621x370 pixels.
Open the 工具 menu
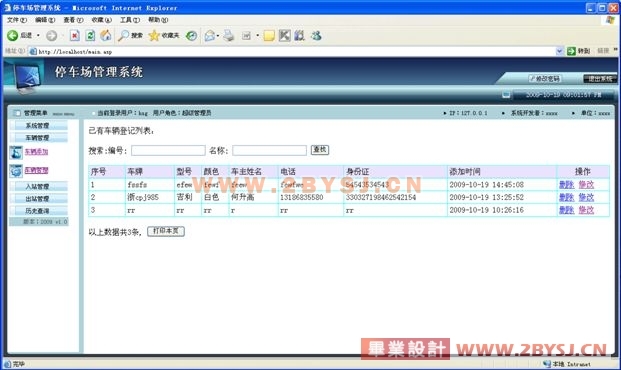(x=130, y=20)
